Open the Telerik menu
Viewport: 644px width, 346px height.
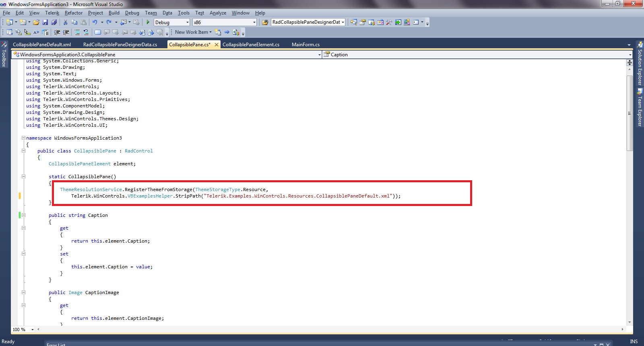click(52, 13)
